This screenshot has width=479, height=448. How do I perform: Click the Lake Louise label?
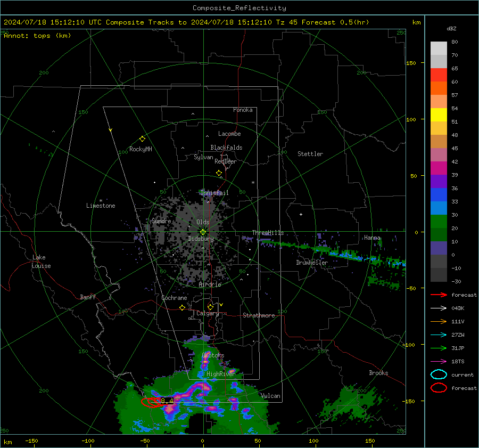pos(41,262)
